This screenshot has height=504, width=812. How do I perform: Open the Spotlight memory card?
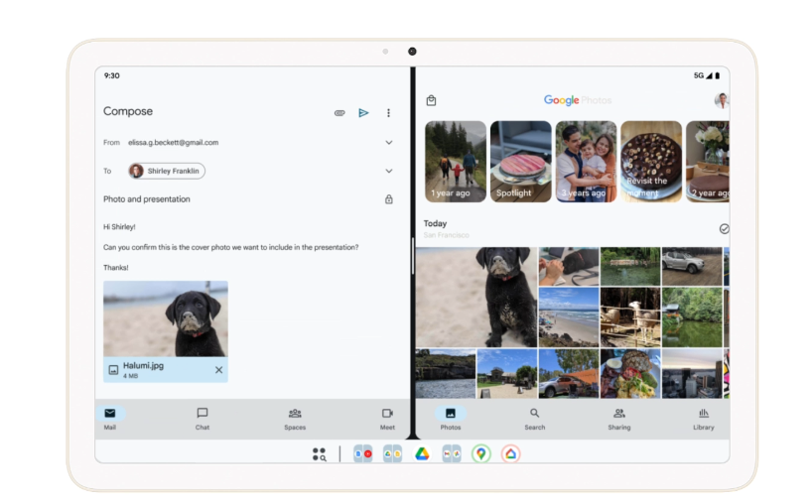coord(520,162)
